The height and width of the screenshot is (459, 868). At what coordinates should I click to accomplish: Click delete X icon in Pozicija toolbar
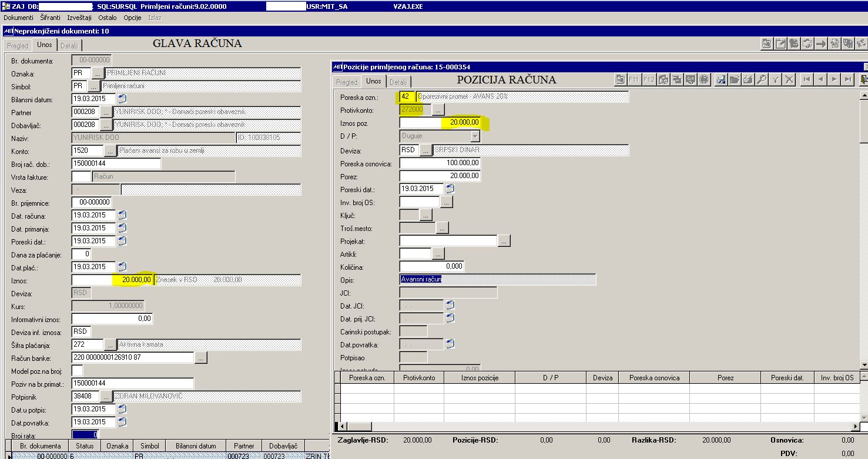pos(789,80)
